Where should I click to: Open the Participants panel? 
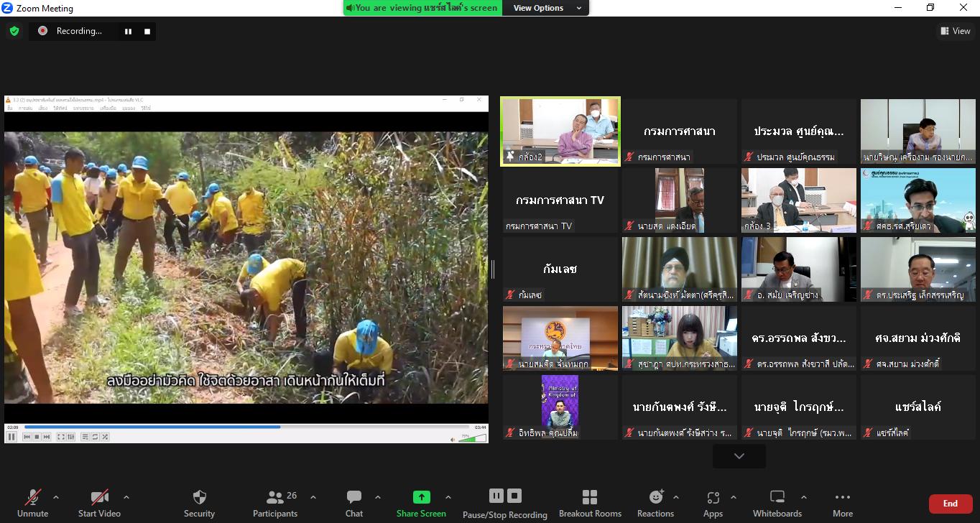275,503
